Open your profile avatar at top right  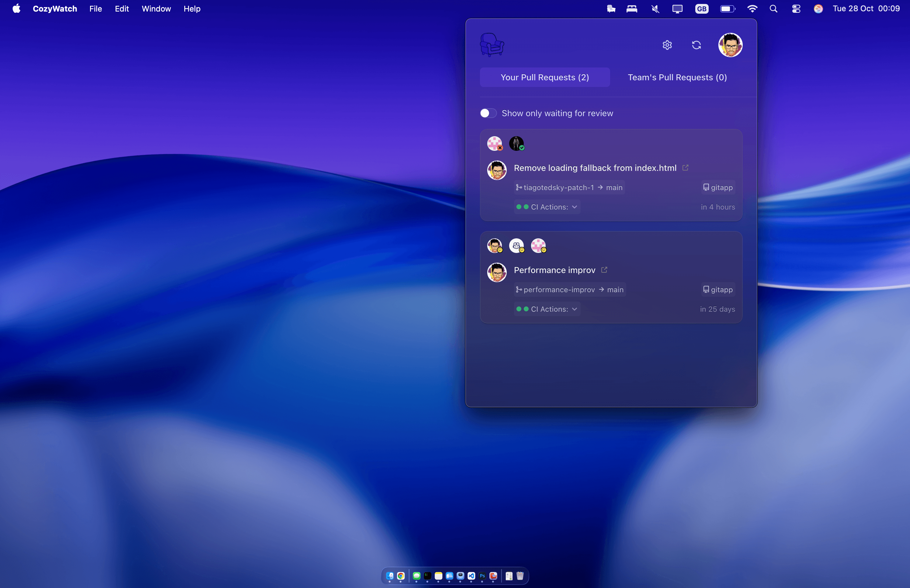tap(730, 45)
